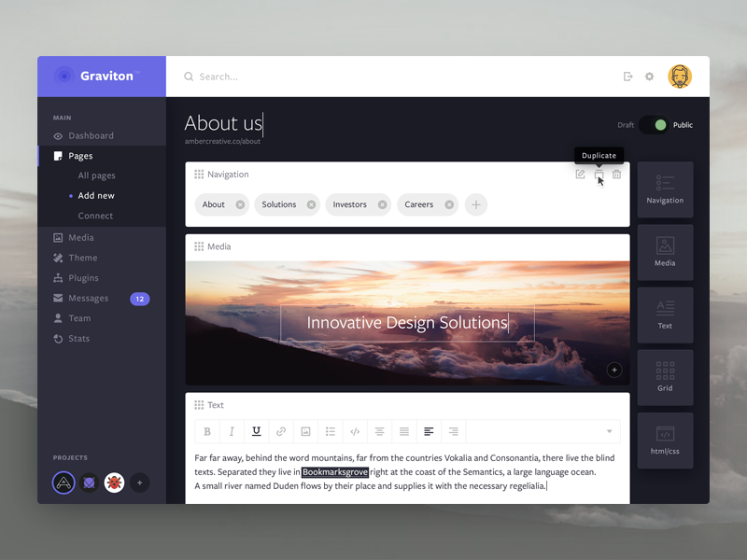Toggle italic formatting
This screenshot has height=560, width=747.
point(232,431)
